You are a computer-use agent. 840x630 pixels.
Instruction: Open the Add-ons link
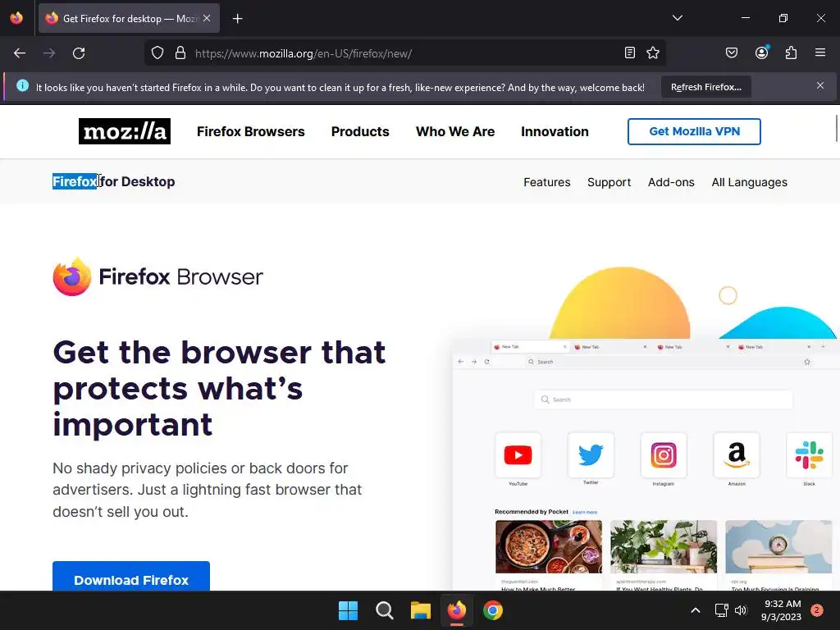tap(671, 182)
